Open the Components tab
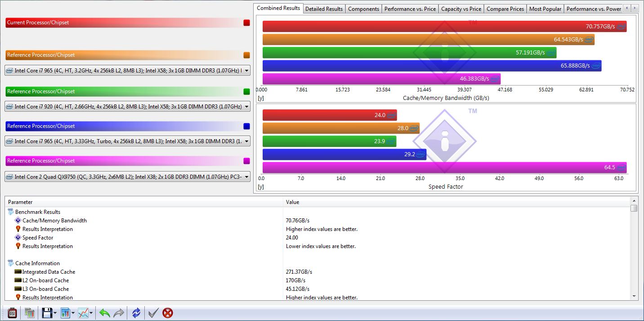 pyautogui.click(x=364, y=9)
